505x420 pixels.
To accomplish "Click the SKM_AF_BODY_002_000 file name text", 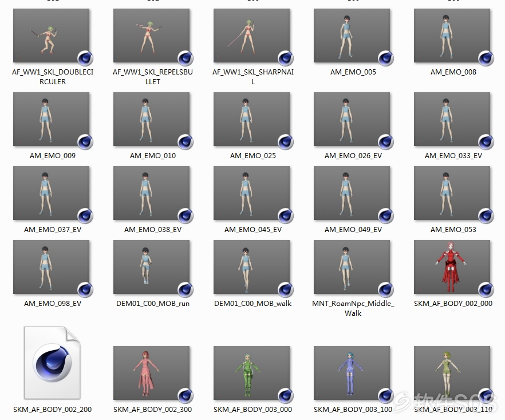I will 453,303.
